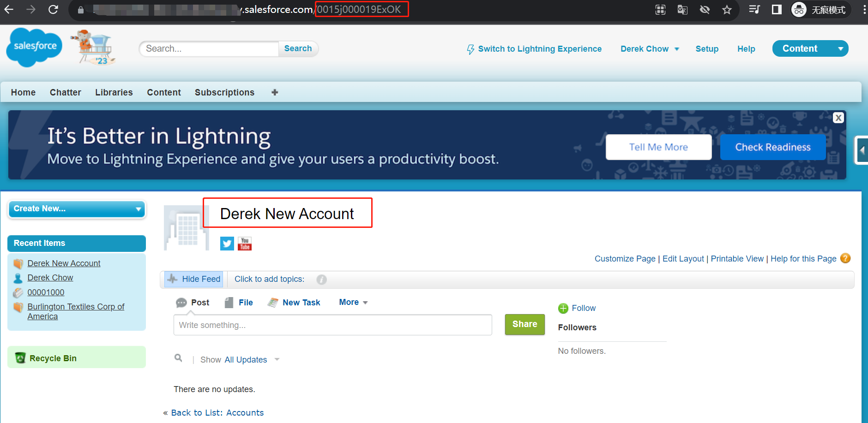Open Content app menu dropdown arrow
This screenshot has height=423, width=868.
click(x=840, y=49)
